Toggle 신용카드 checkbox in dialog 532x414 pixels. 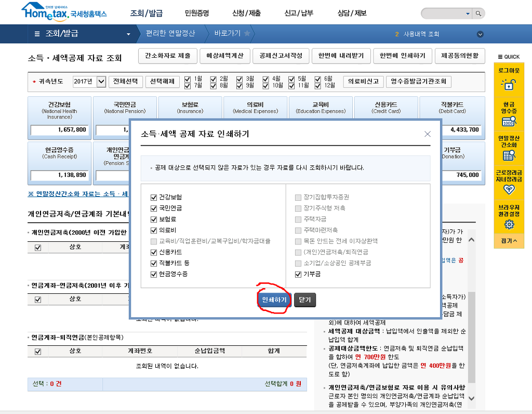click(154, 252)
